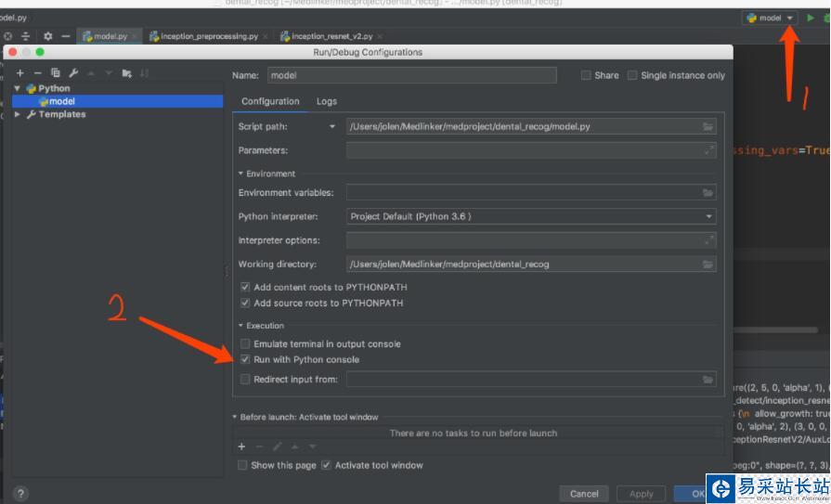Close inception_preprocessing.py tab
Image resolution: width=831 pixels, height=504 pixels.
[x=265, y=36]
